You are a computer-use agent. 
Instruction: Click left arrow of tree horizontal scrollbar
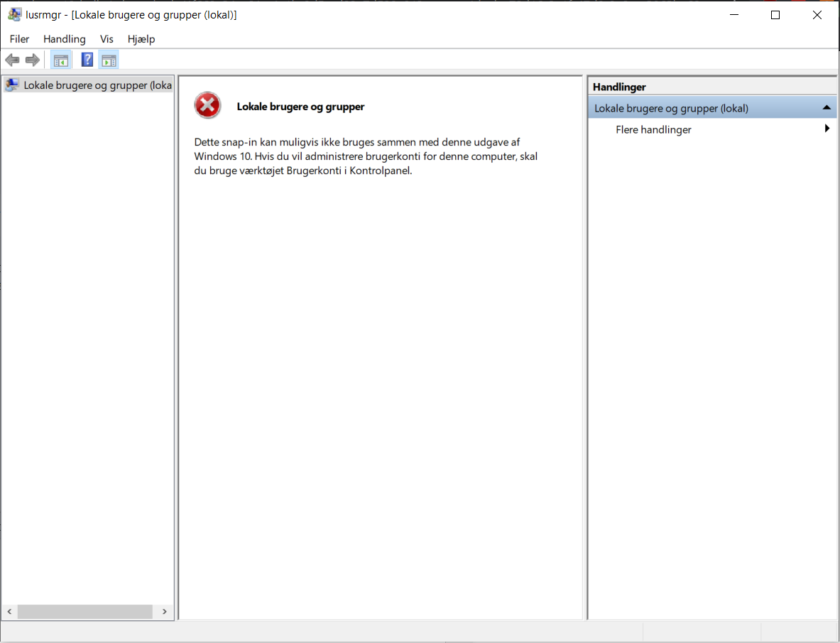(x=10, y=612)
